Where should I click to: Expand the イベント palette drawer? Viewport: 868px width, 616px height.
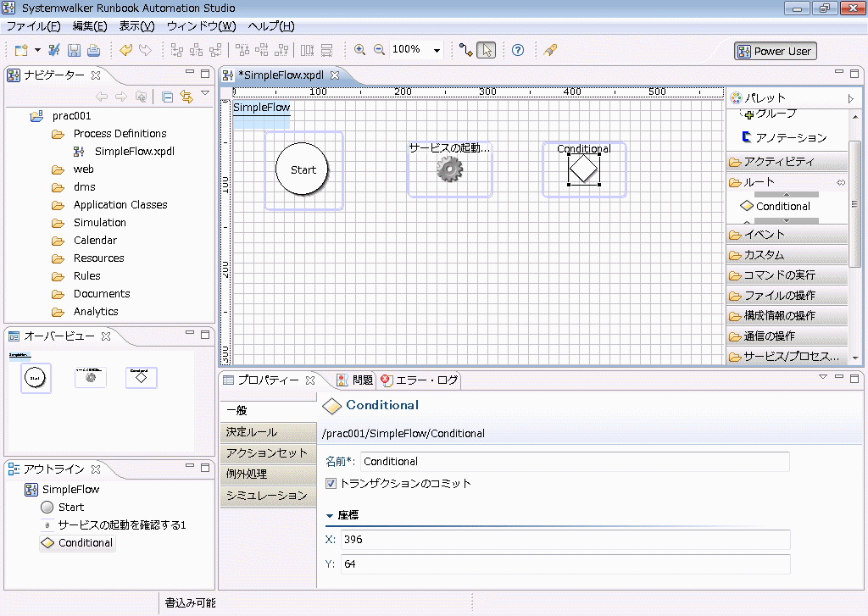787,235
